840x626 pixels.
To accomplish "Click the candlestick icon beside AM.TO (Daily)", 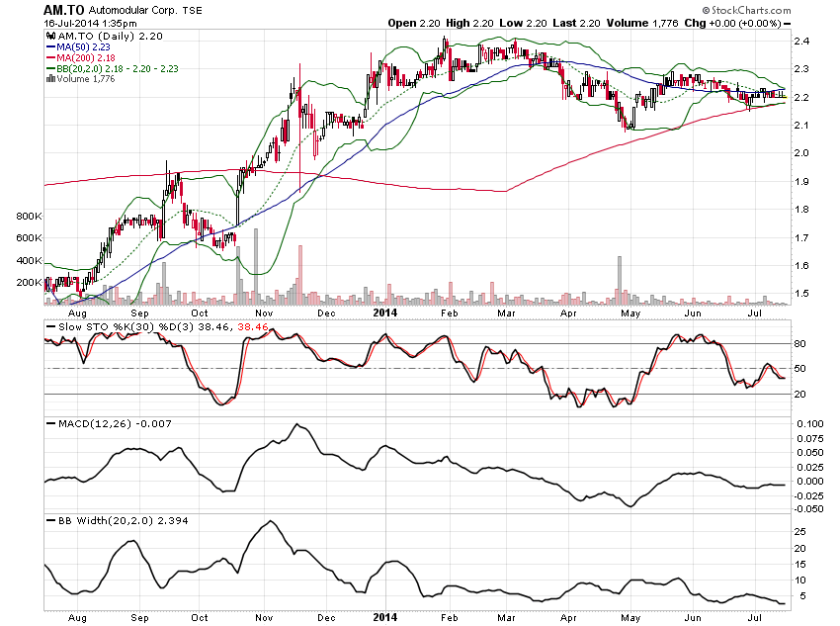I will (x=50, y=36).
